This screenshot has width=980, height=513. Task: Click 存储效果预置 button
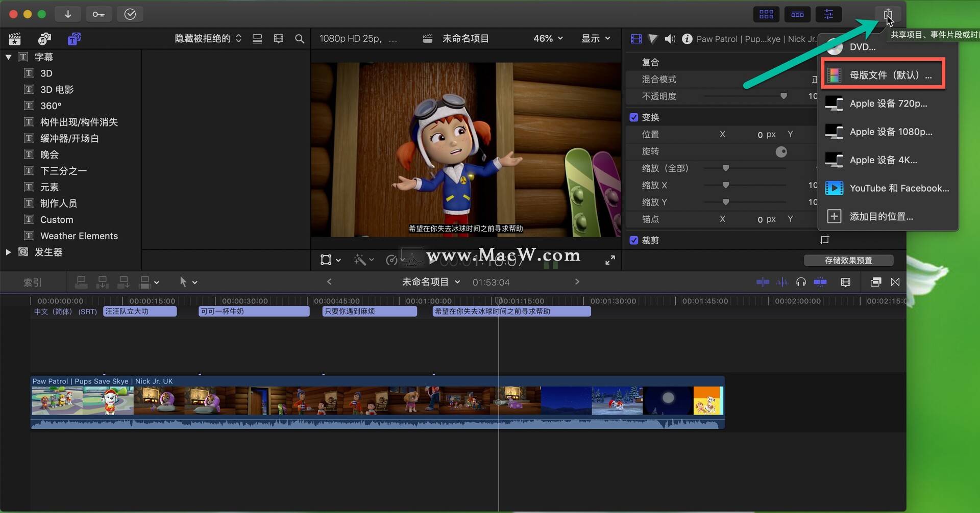point(848,261)
